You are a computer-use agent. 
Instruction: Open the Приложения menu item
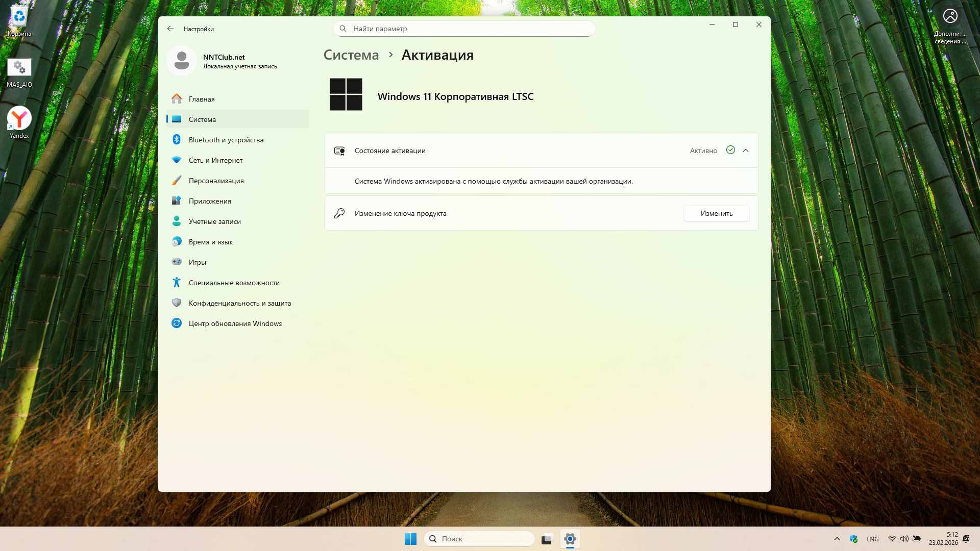pos(210,201)
